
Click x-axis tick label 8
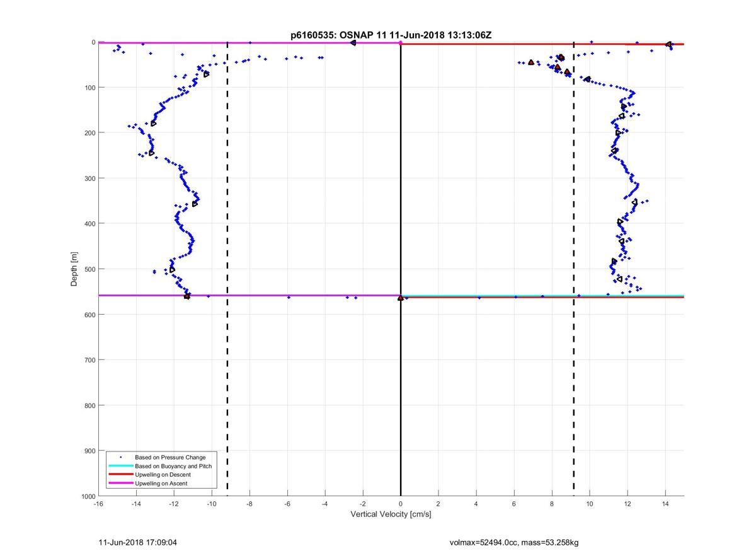(x=552, y=504)
